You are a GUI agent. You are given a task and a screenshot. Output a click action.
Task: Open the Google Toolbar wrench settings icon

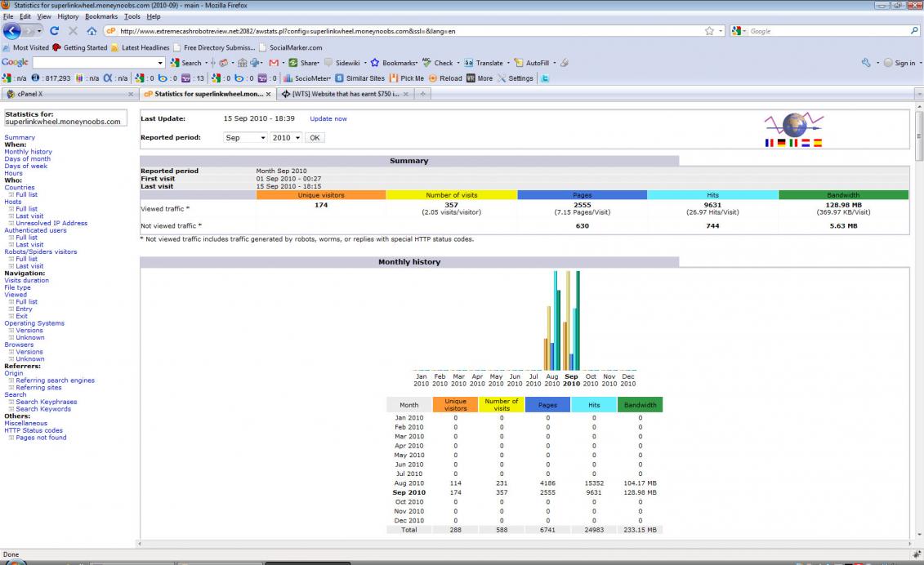pos(866,63)
